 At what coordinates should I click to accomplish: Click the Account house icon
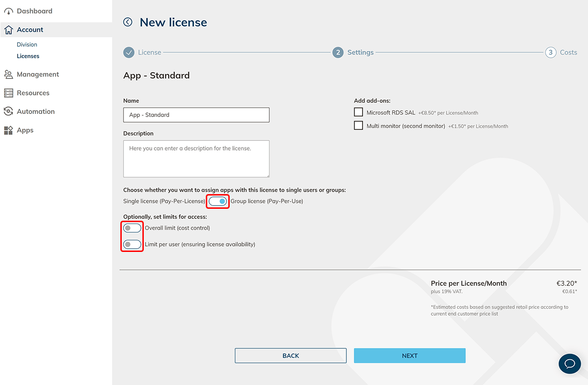(x=8, y=30)
